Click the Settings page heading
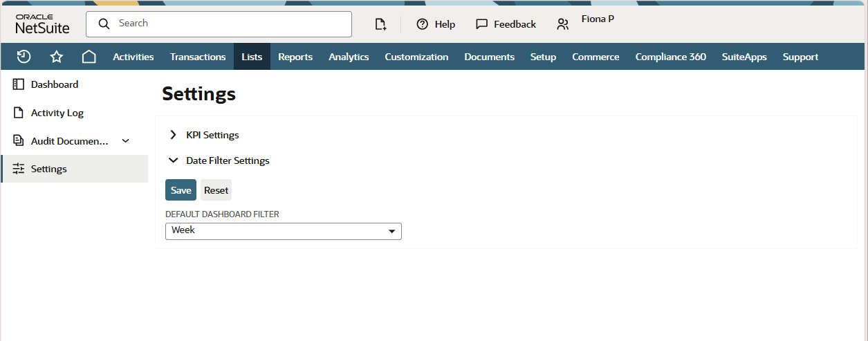The image size is (868, 341). (x=198, y=94)
